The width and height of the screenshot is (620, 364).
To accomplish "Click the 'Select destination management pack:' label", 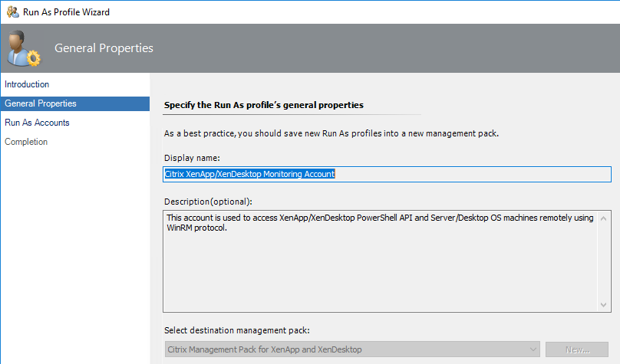I will 237,330.
